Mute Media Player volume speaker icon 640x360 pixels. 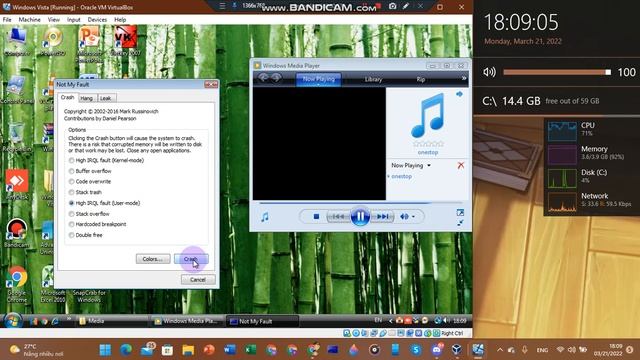pos(404,217)
